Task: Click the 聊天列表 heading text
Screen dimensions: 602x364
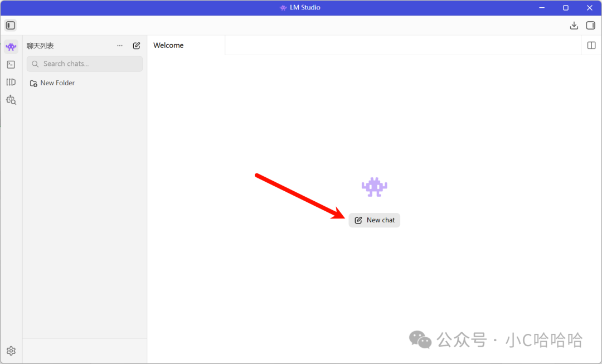Action: [40, 46]
